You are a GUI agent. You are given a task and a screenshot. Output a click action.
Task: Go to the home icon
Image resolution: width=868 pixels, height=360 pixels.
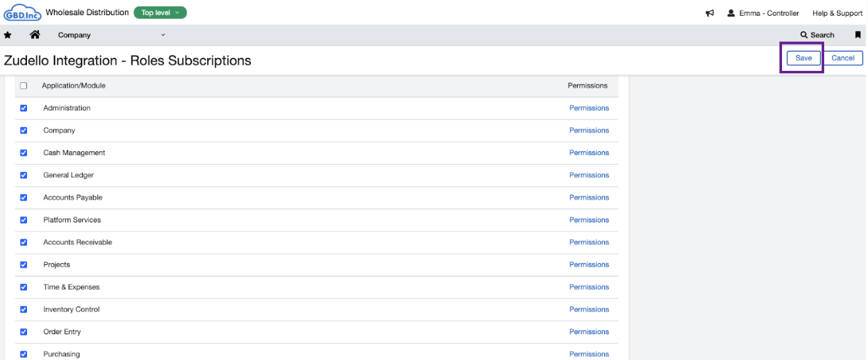click(35, 35)
